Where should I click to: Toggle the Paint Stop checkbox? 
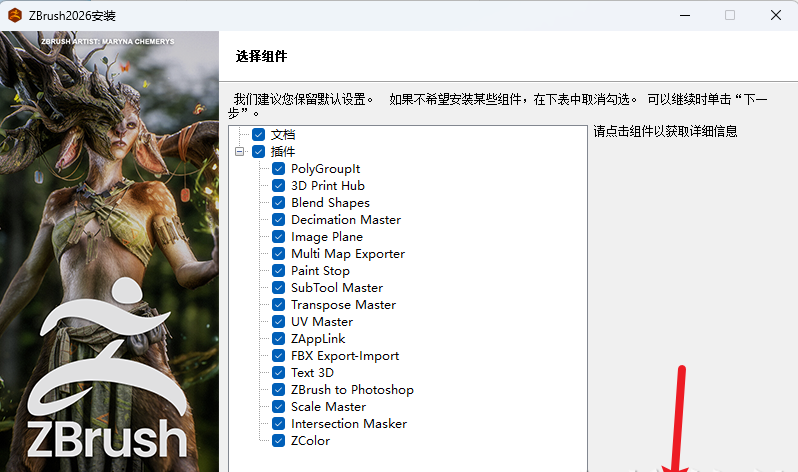click(x=279, y=271)
